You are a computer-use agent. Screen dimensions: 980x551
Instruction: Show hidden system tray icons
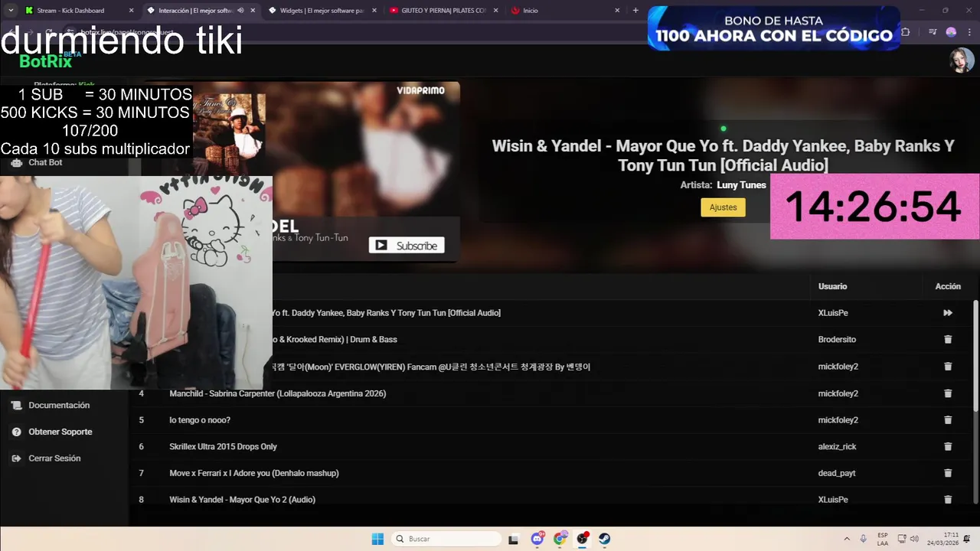point(847,539)
